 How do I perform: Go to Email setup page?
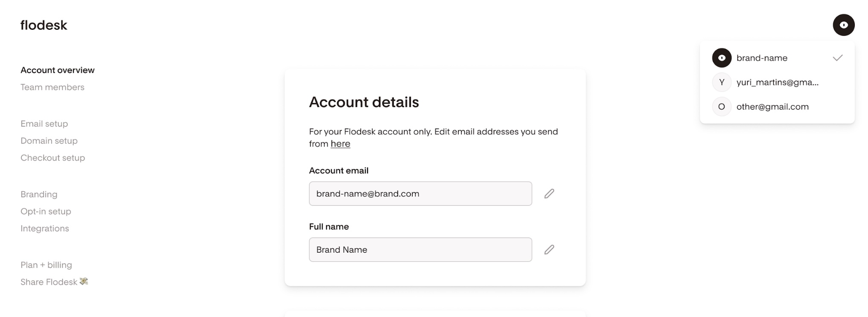pos(44,124)
